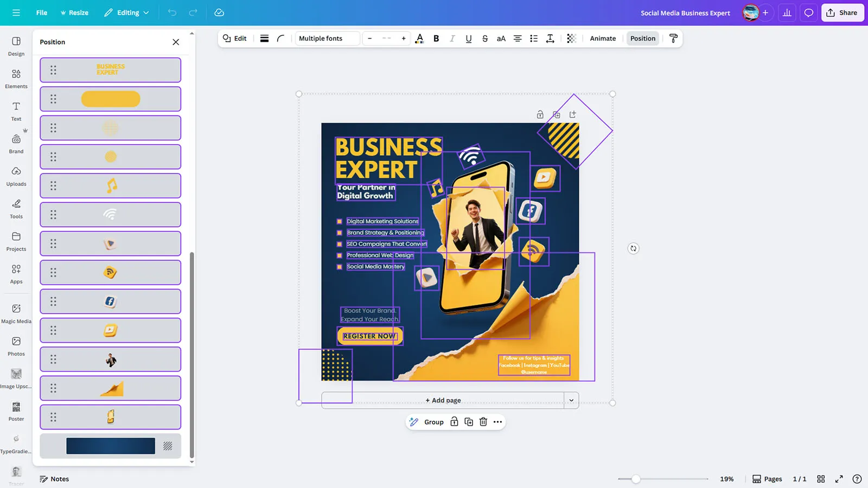Click the lock icon in floating toolbar
The width and height of the screenshot is (868, 488).
(454, 422)
